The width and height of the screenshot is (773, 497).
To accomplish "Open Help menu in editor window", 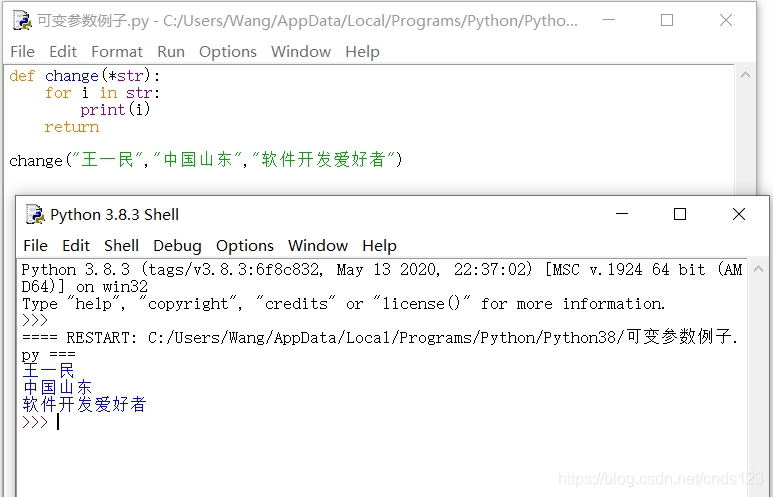I will pos(362,52).
